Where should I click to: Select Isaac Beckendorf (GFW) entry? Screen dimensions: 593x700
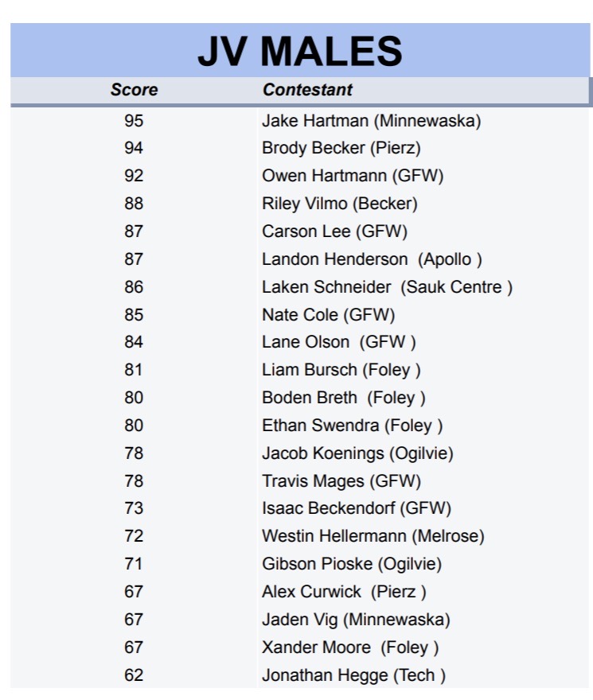tap(356, 508)
